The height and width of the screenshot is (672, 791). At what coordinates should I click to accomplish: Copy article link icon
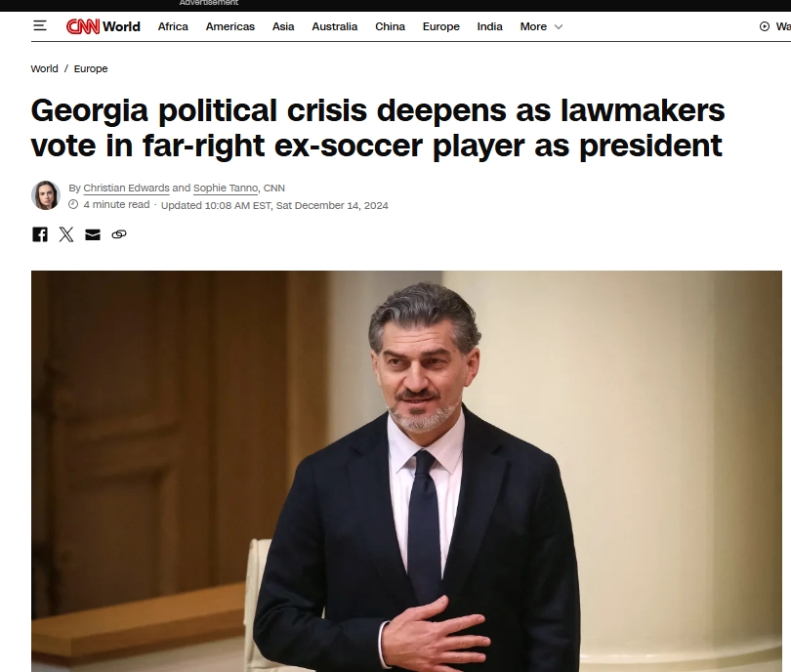tap(119, 234)
